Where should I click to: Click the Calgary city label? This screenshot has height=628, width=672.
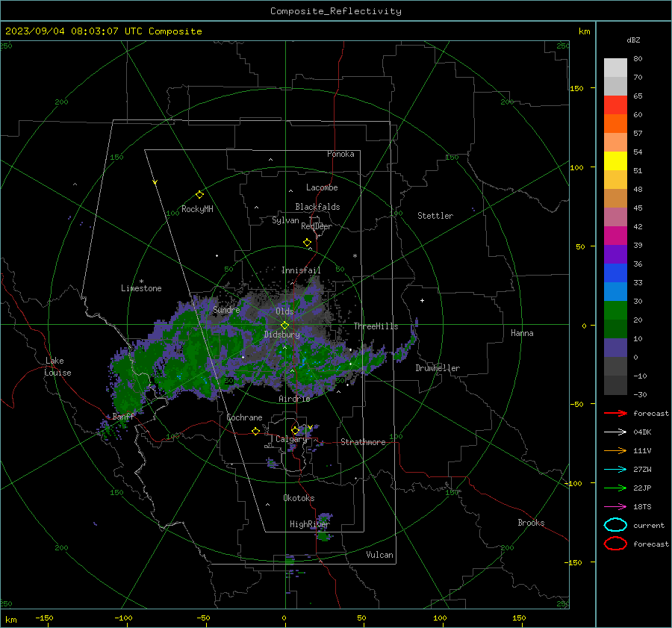(291, 439)
